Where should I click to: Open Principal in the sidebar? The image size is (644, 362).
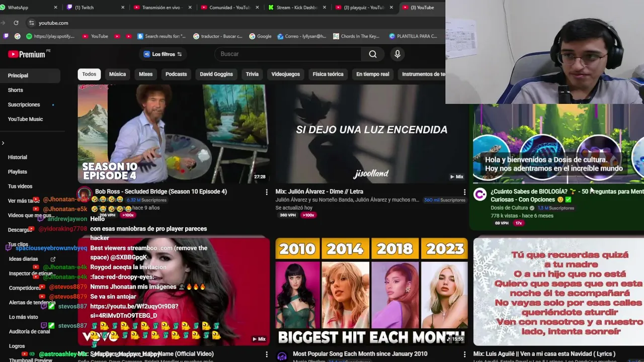(x=30, y=75)
